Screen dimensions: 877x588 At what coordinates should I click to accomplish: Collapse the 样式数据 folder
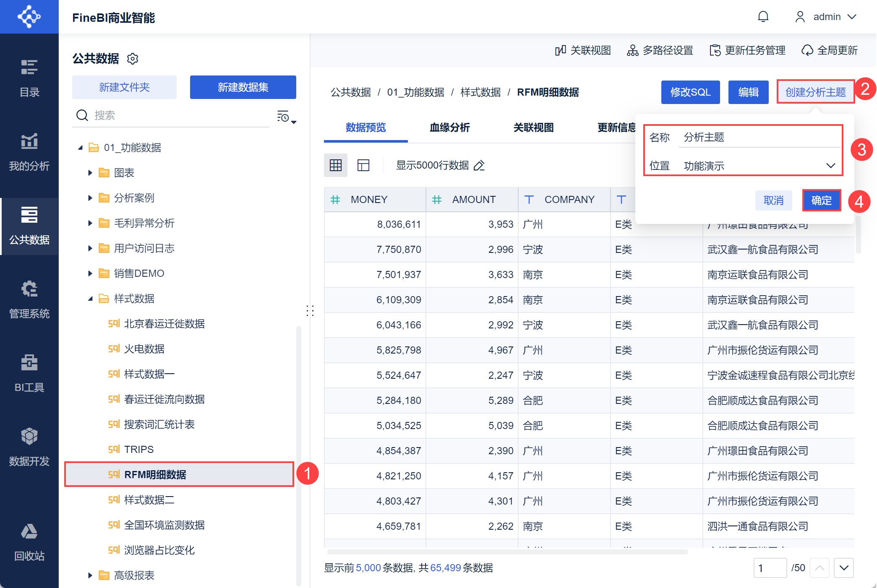tap(90, 299)
